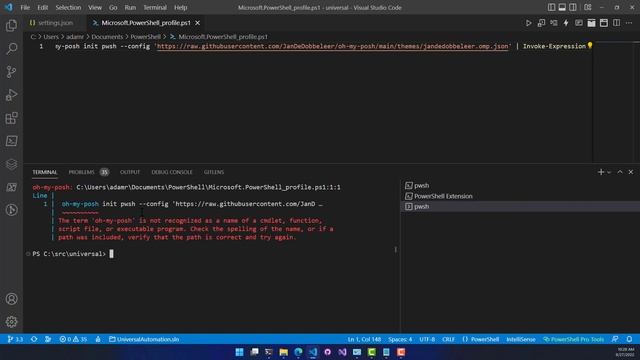The image size is (640, 360).
Task: Toggle Panel layout icon in title bar
Action: click(562, 7)
